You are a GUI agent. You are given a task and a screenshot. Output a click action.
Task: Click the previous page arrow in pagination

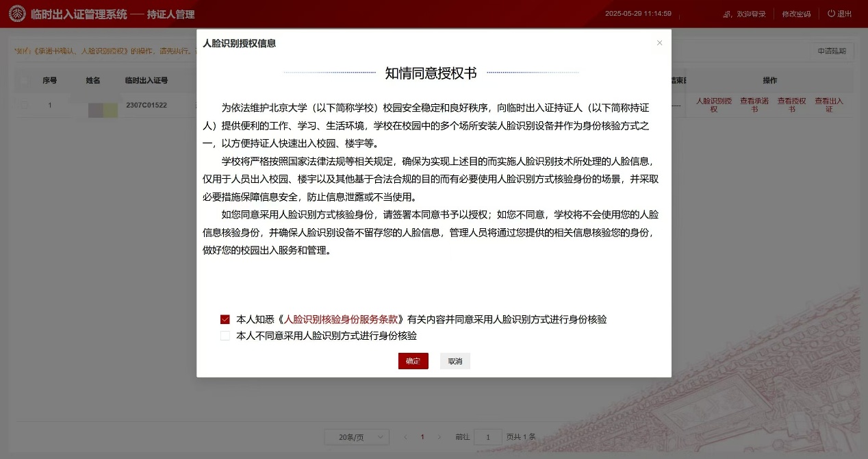[405, 436]
